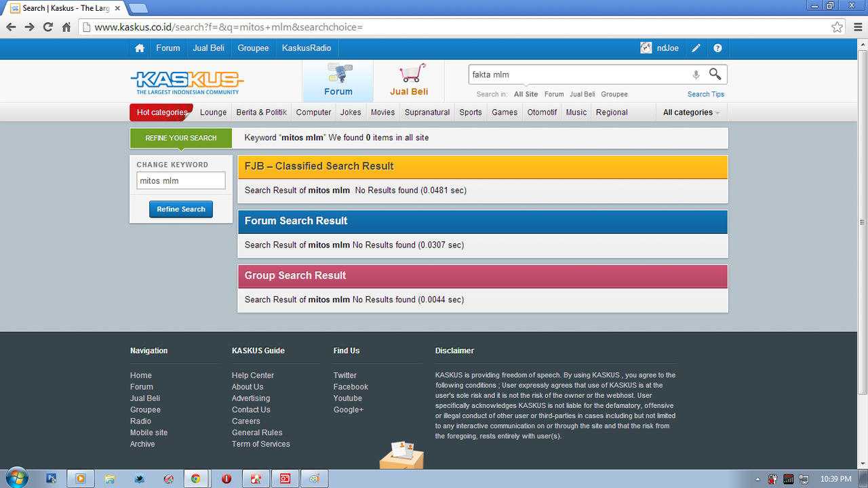Open Windows Explorer folder icon in the taskbar
Screen dimensions: 868x488
pyautogui.click(x=109, y=479)
